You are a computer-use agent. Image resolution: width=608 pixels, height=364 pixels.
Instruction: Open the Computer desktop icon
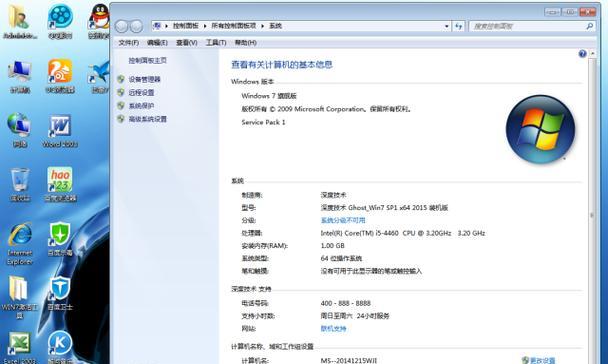coord(19,76)
